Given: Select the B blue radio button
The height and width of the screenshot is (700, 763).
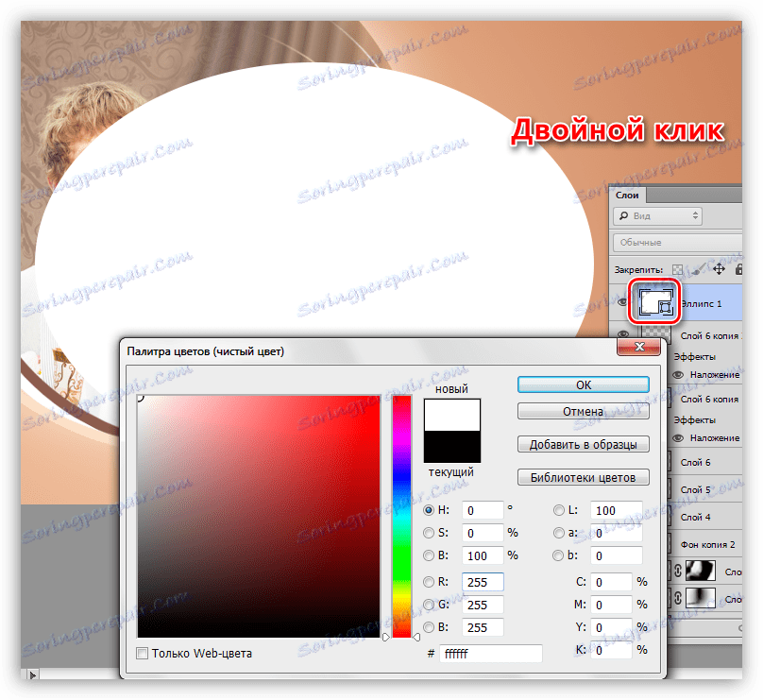Looking at the screenshot, I should click(428, 627).
